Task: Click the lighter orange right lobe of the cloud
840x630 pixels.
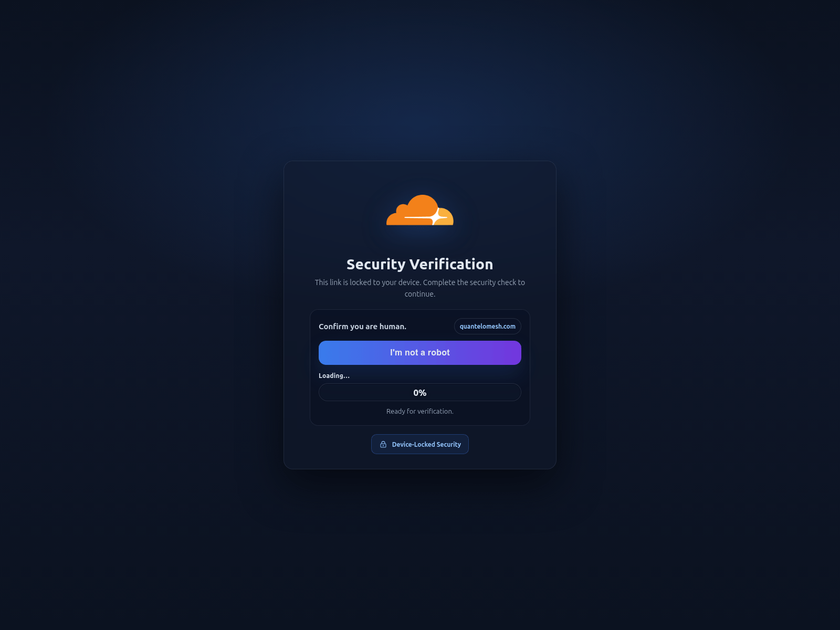Action: 446,218
